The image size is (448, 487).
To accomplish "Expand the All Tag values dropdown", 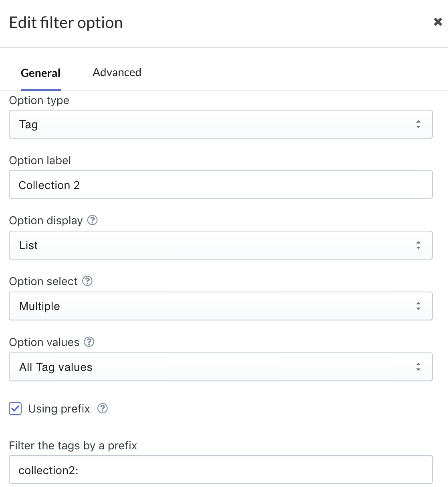I will 220,367.
